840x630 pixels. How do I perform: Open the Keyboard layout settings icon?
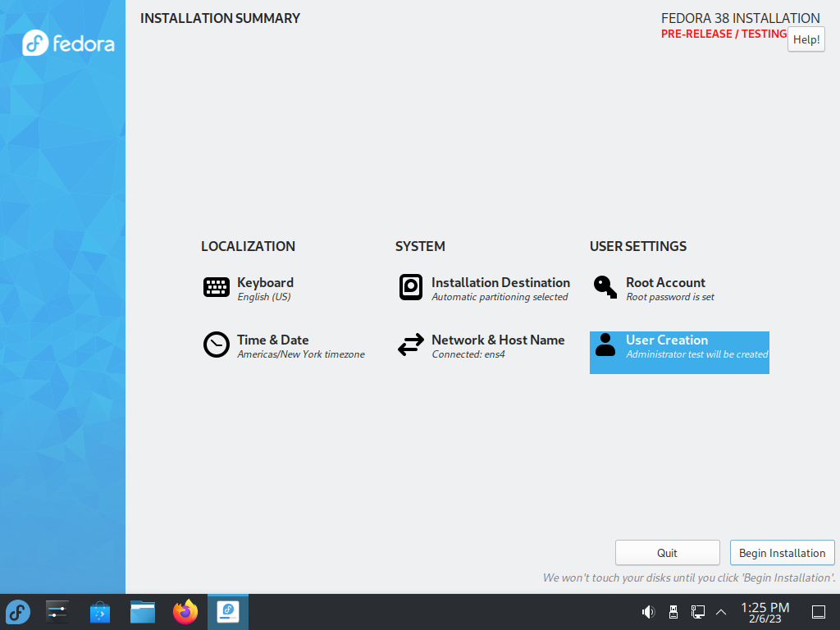click(x=217, y=287)
